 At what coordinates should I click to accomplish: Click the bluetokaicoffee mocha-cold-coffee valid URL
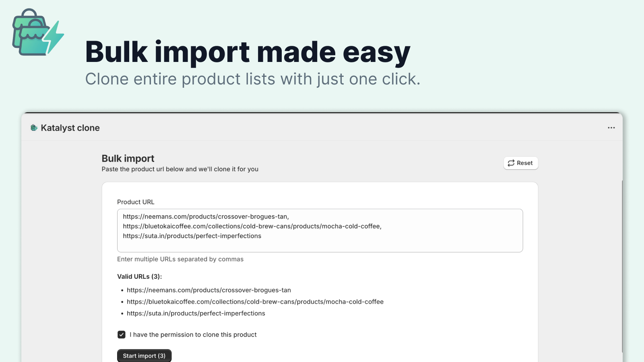pos(255,302)
